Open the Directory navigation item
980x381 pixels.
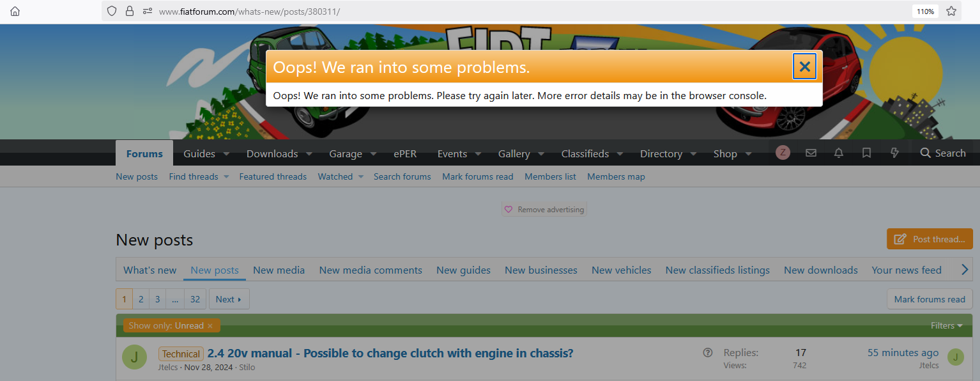(x=661, y=153)
